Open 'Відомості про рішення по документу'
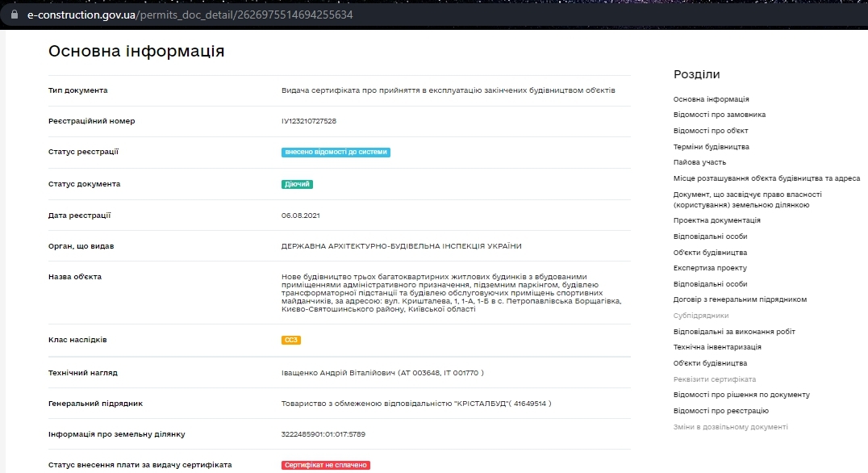The image size is (868, 473). click(x=741, y=395)
